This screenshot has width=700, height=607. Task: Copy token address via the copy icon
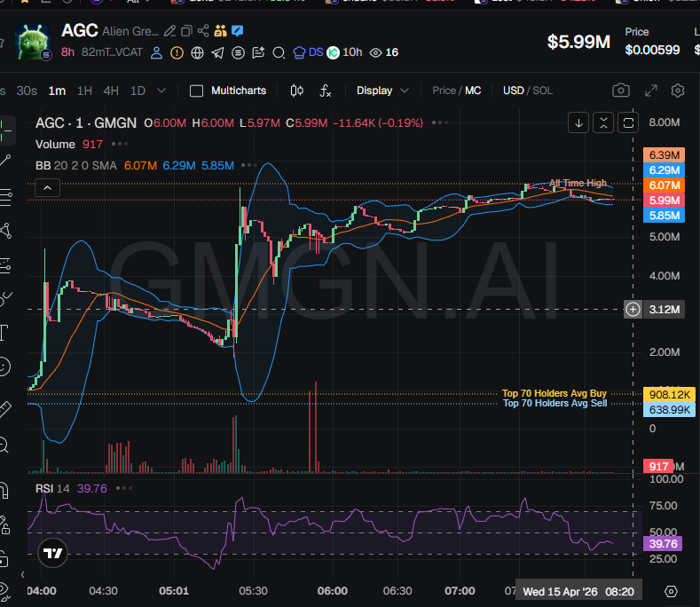click(x=186, y=31)
